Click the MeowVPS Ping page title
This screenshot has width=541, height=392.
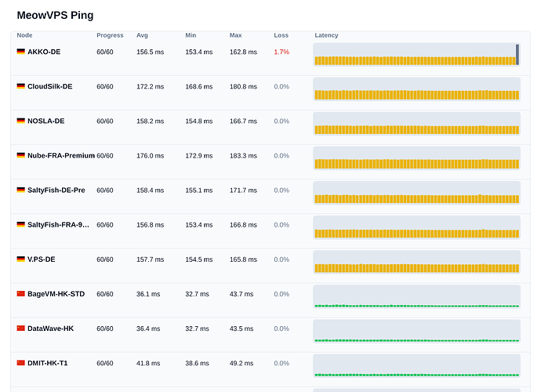point(55,15)
